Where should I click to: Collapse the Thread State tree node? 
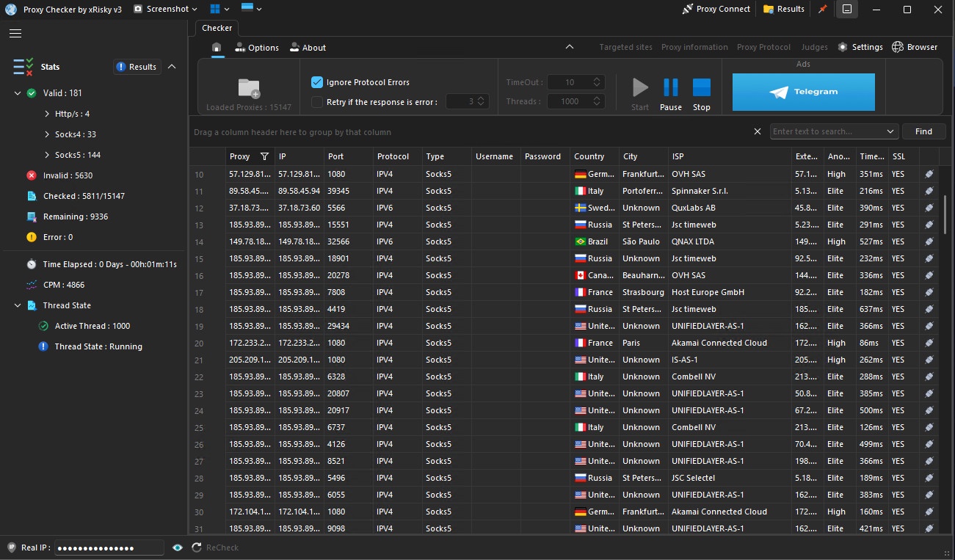coord(18,305)
